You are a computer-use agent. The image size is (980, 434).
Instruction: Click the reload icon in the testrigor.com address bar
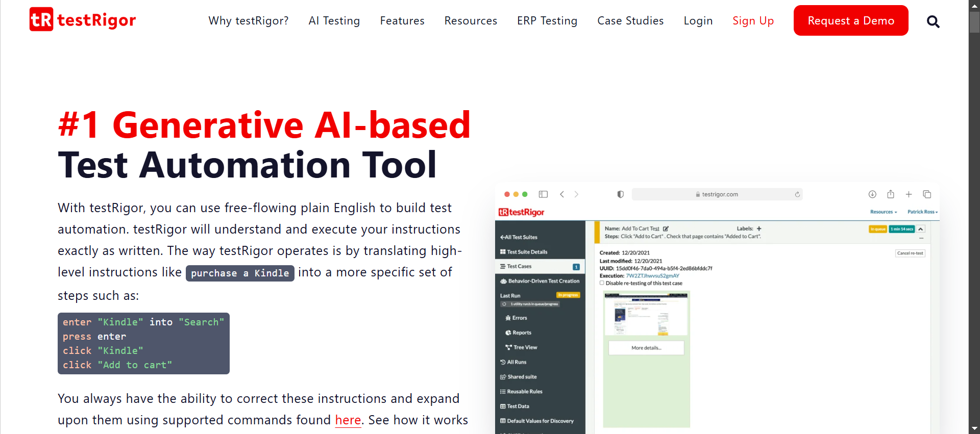coord(797,194)
